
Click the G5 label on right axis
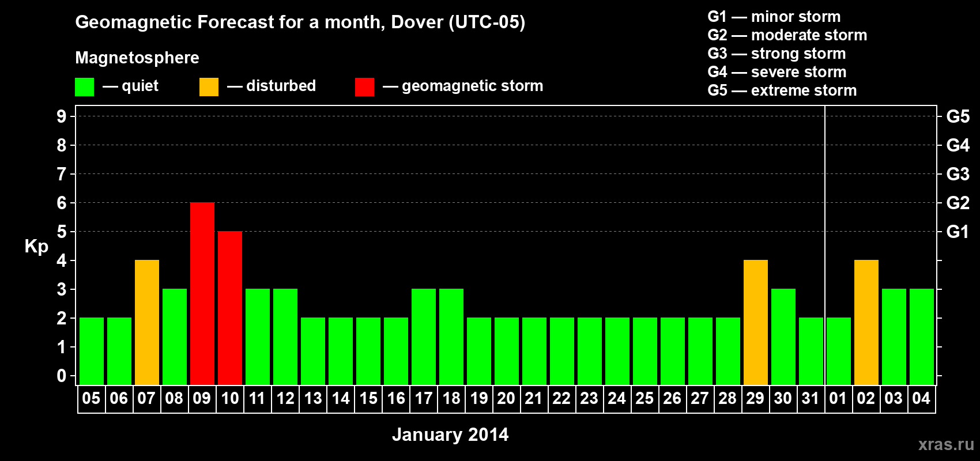(958, 116)
